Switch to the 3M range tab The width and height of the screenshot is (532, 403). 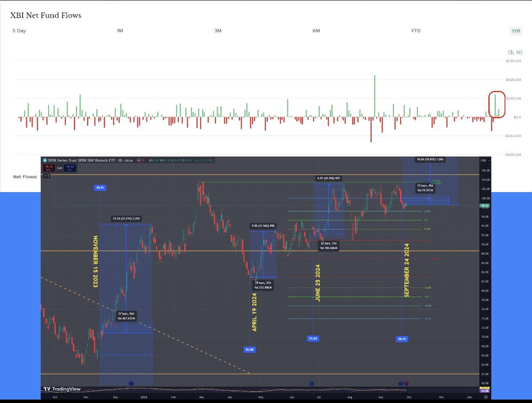point(218,31)
